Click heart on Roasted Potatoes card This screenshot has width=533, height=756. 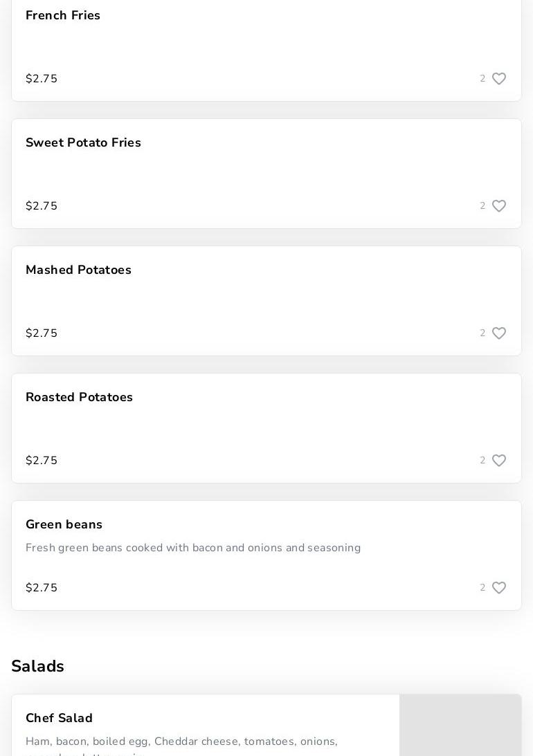pyautogui.click(x=499, y=461)
